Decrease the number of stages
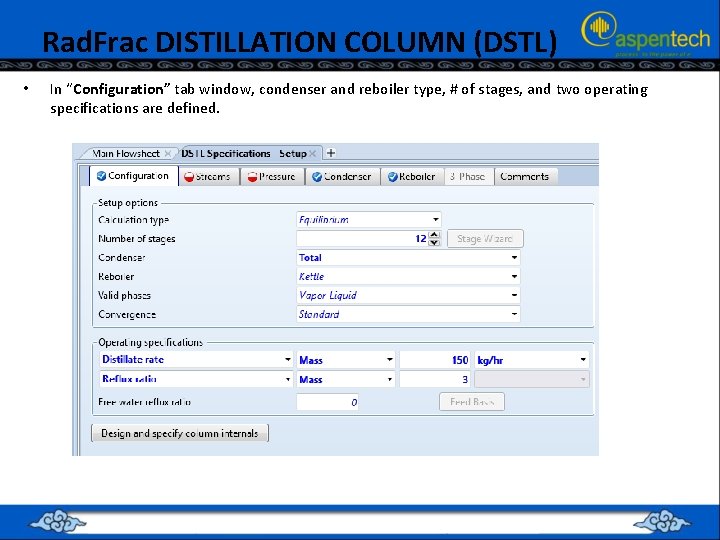The image size is (720, 540). pos(434,242)
